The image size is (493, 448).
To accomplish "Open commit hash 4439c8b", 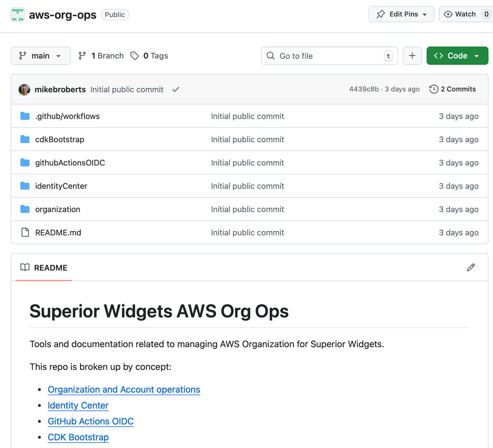I will pyautogui.click(x=364, y=89).
